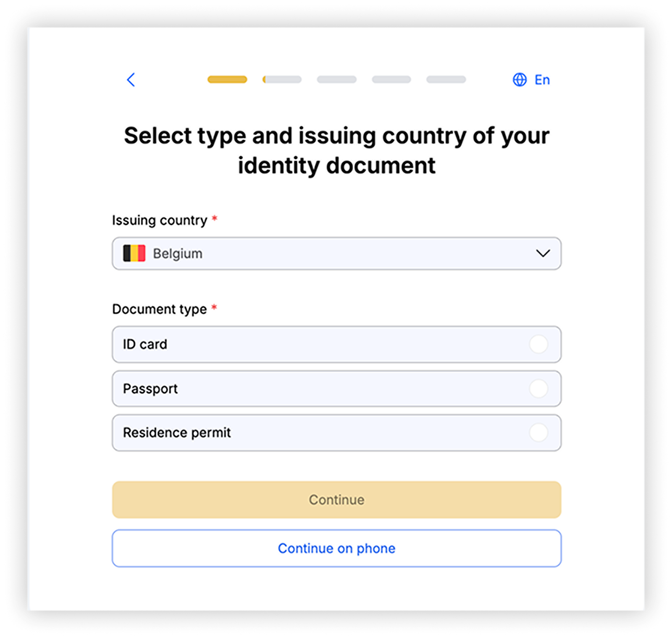Click the Belgium flag icon
This screenshot has width=672, height=638.
click(134, 254)
